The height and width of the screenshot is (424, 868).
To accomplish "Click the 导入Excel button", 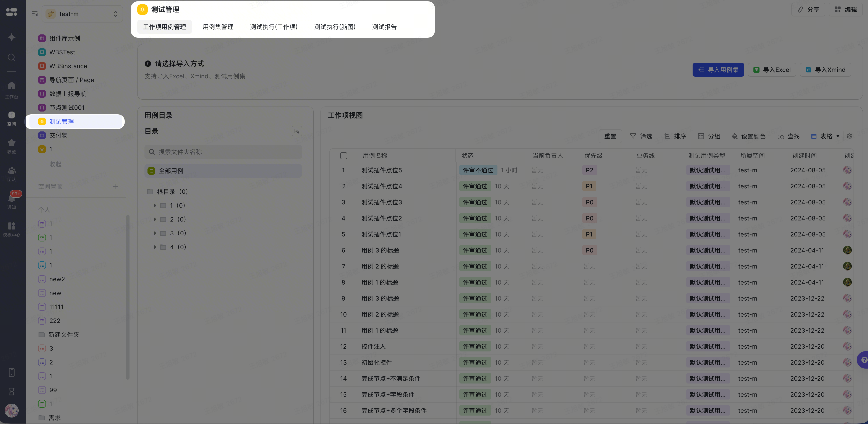I will click(772, 70).
